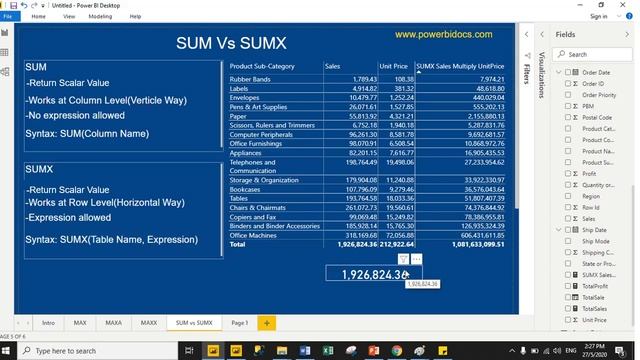Switch to the MAX page tab
Image resolution: width=640 pixels, height=360 pixels.
(80, 323)
